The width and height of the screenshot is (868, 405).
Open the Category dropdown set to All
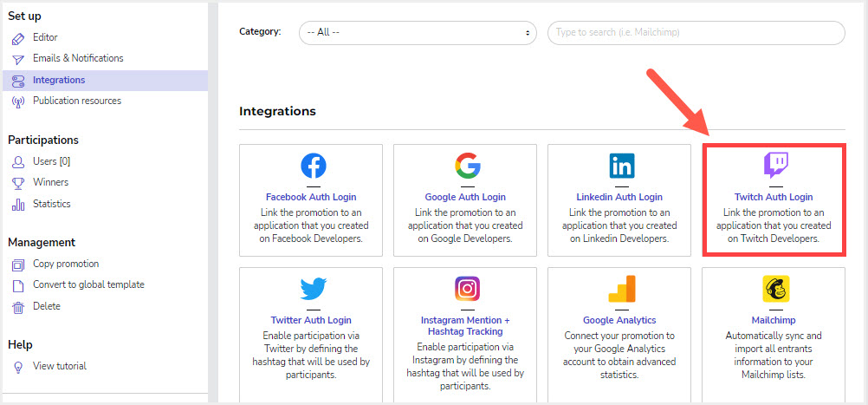pos(418,33)
